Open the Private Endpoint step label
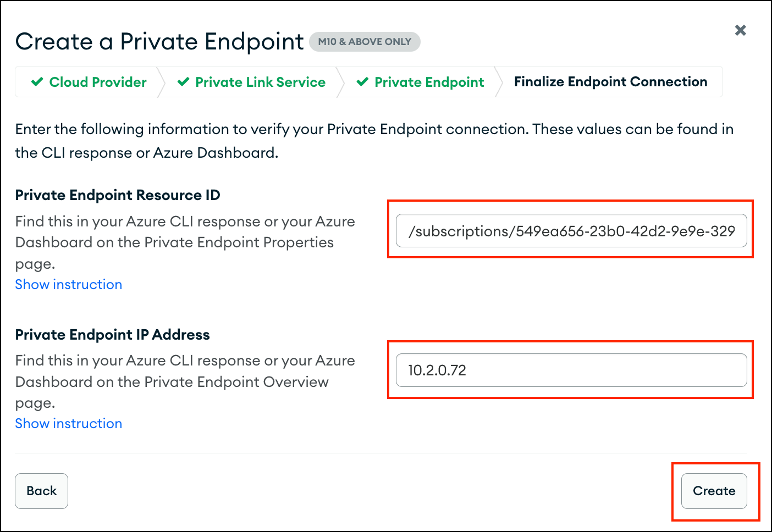The image size is (772, 532). tap(429, 82)
